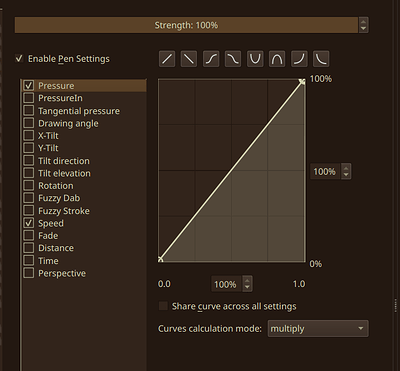Enable the Fuzzy Stroke checkbox

coord(29,210)
